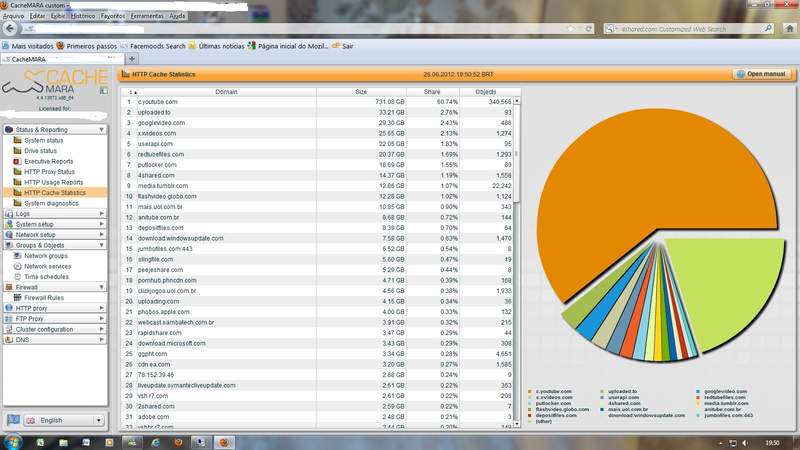Select HTTP Cache Statistics item
Viewport: 800px width, 450px height.
click(55, 193)
